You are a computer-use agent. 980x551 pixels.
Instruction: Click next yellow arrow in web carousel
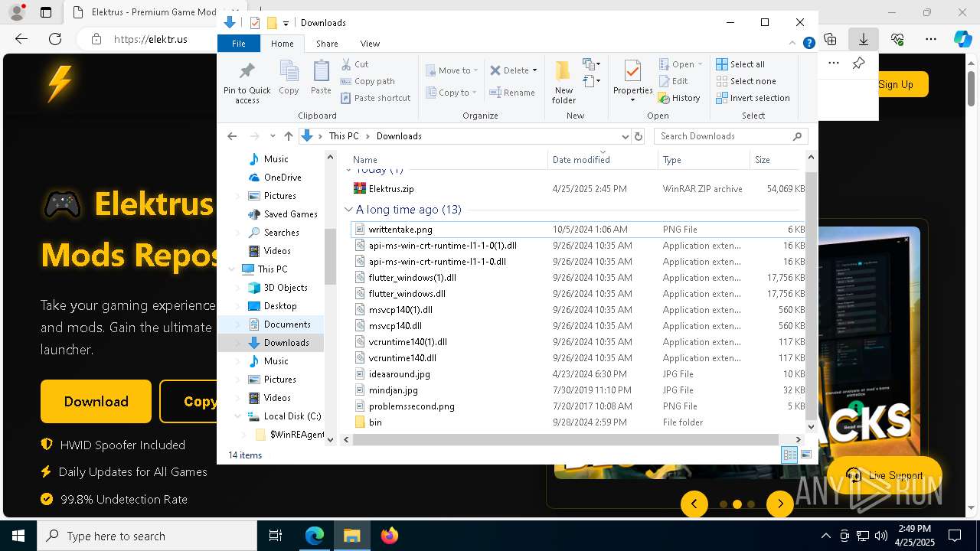click(x=780, y=504)
